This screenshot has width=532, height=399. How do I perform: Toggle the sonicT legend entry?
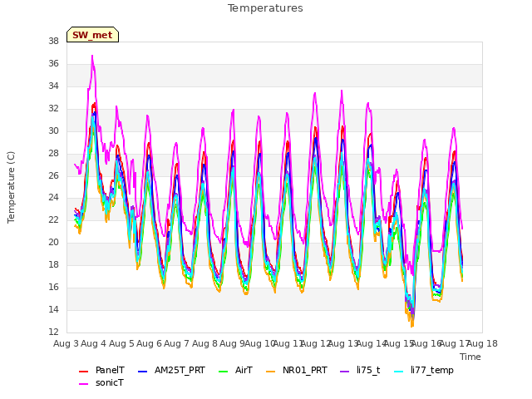[101, 382]
